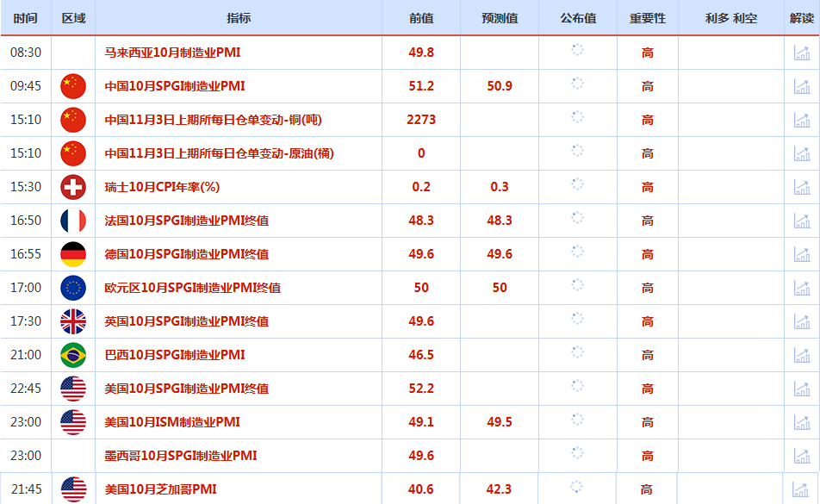Image resolution: width=820 pixels, height=504 pixels.
Task: Open 德国10月SPGI制造业PMI终值 link
Action: point(187,254)
